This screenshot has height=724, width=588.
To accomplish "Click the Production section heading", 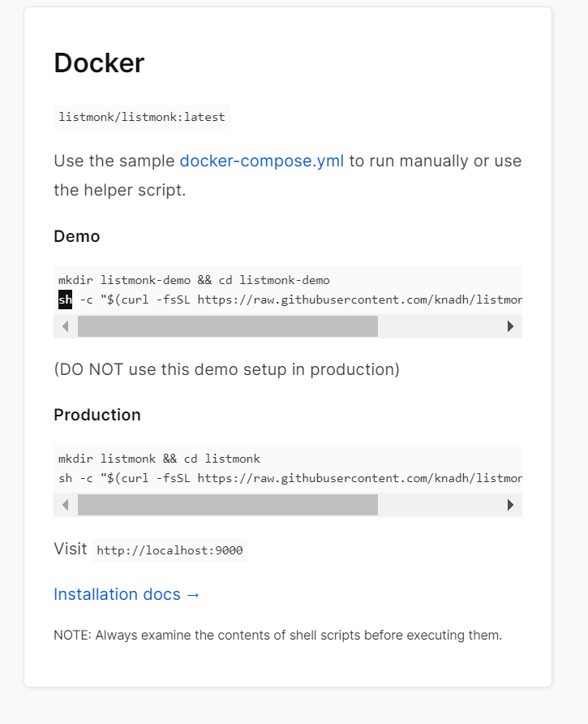I will coord(97,415).
